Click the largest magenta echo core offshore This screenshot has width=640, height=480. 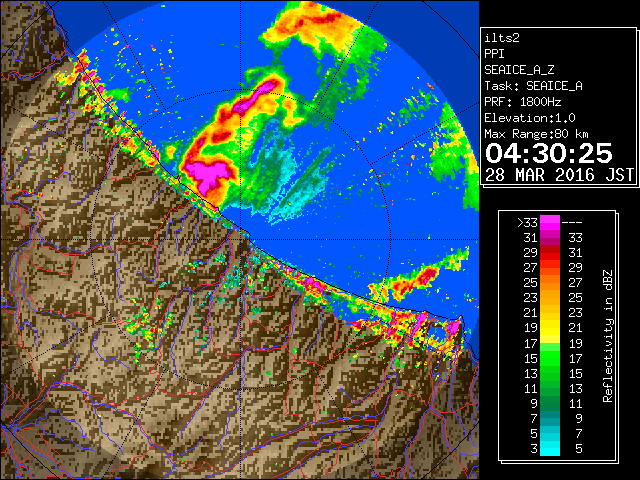[209, 174]
